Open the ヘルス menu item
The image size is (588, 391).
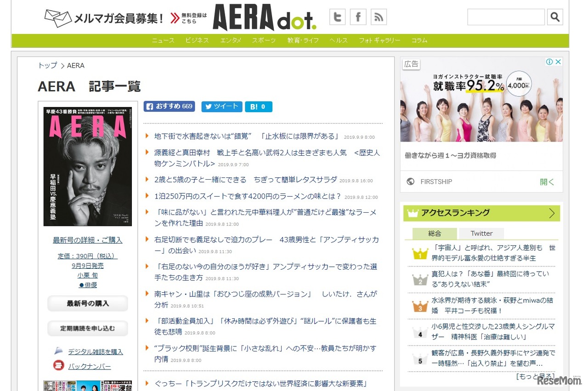click(x=339, y=40)
